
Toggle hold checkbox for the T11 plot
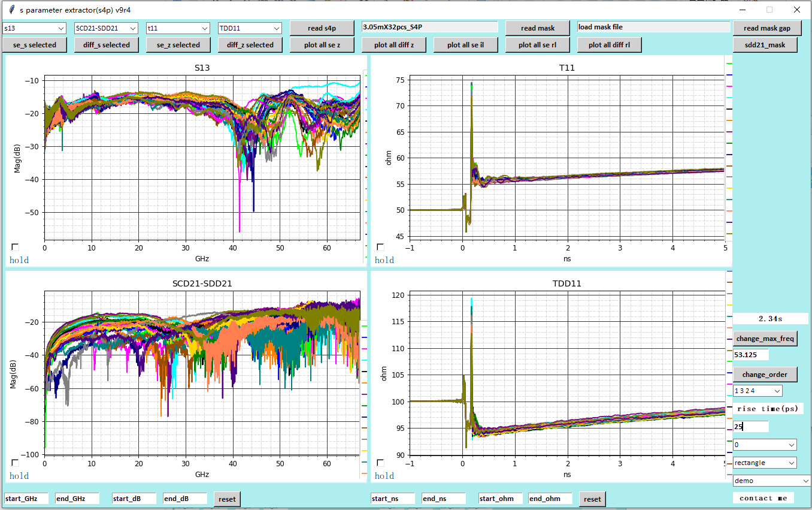[x=380, y=247]
